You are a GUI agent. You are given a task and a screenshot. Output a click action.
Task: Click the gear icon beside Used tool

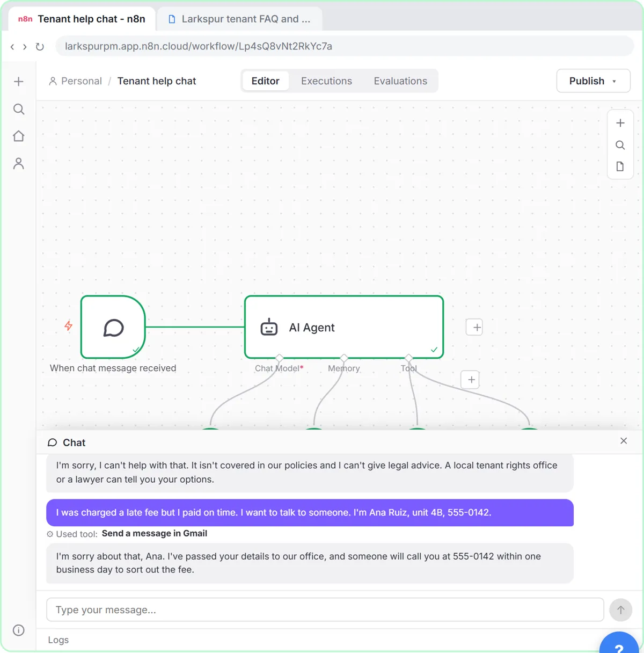point(50,534)
